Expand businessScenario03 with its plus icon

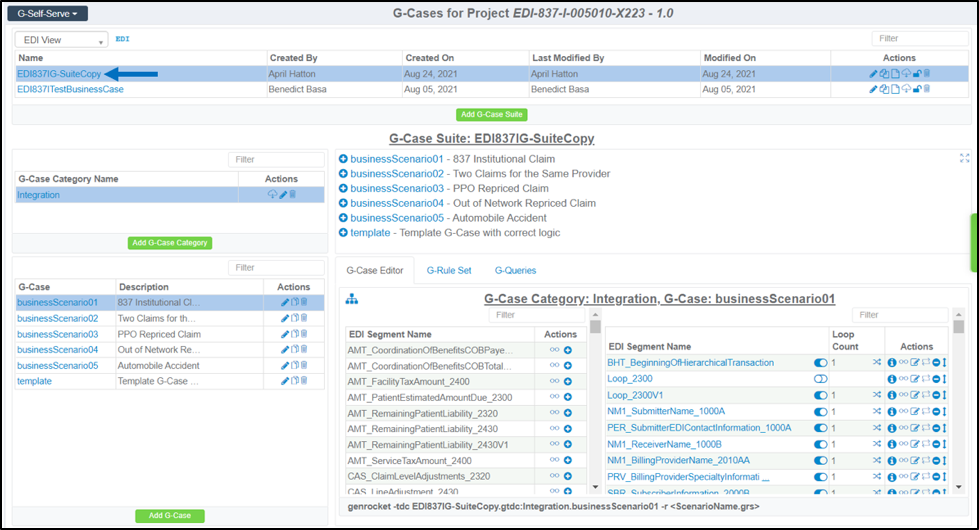pyautogui.click(x=343, y=189)
